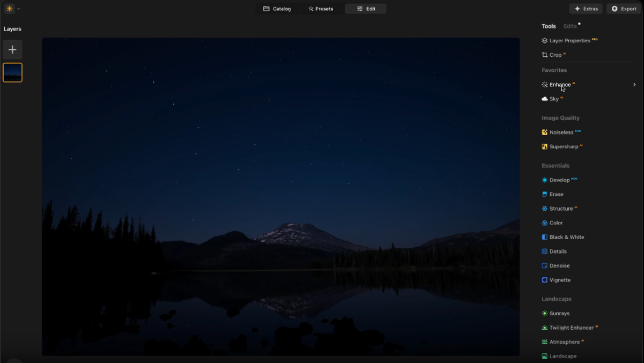Open the Extras panel

coord(586,9)
